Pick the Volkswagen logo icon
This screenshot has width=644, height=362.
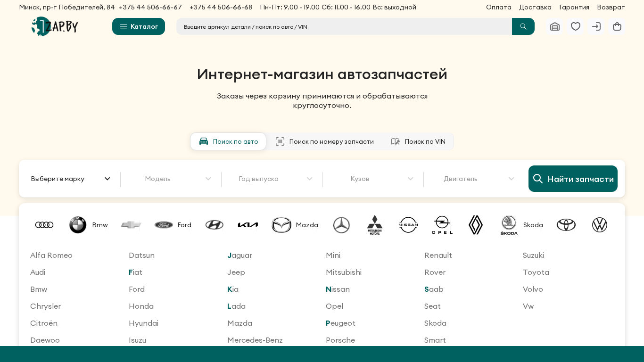[600, 225]
